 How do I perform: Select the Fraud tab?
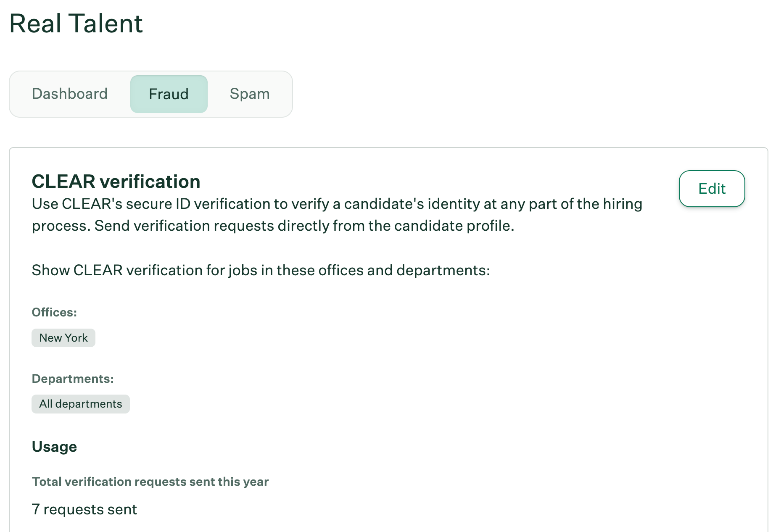169,94
